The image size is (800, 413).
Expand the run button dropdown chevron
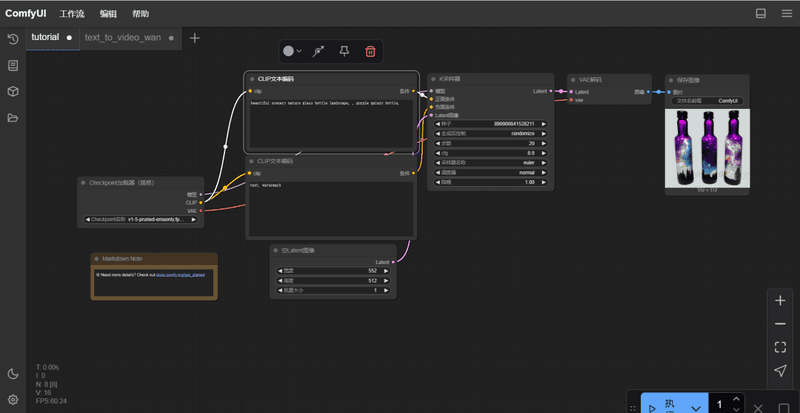pyautogui.click(x=695, y=408)
